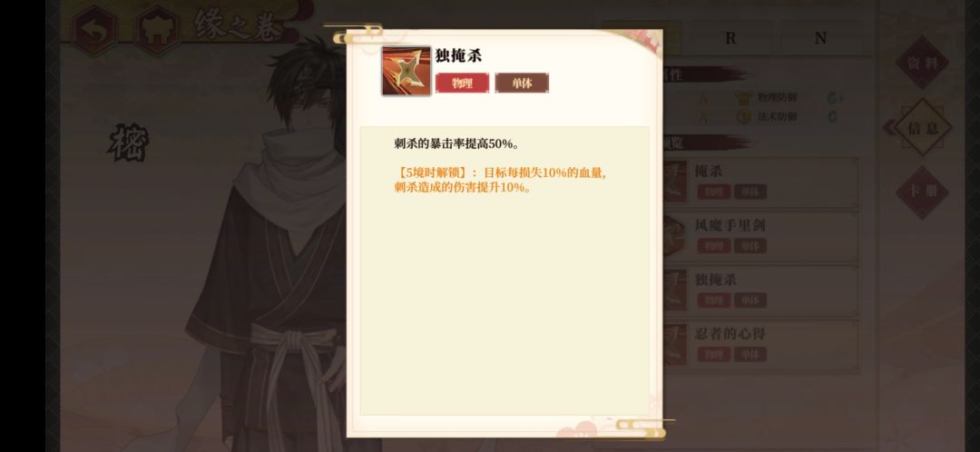This screenshot has height=452, width=980.
Task: Switch to the N rarity tab
Action: pos(820,38)
